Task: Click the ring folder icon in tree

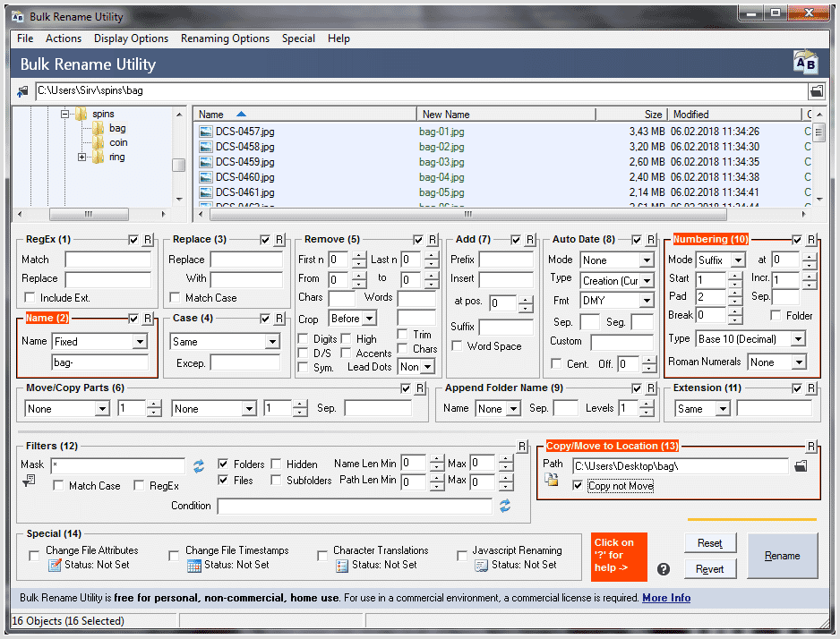Action: tap(98, 157)
